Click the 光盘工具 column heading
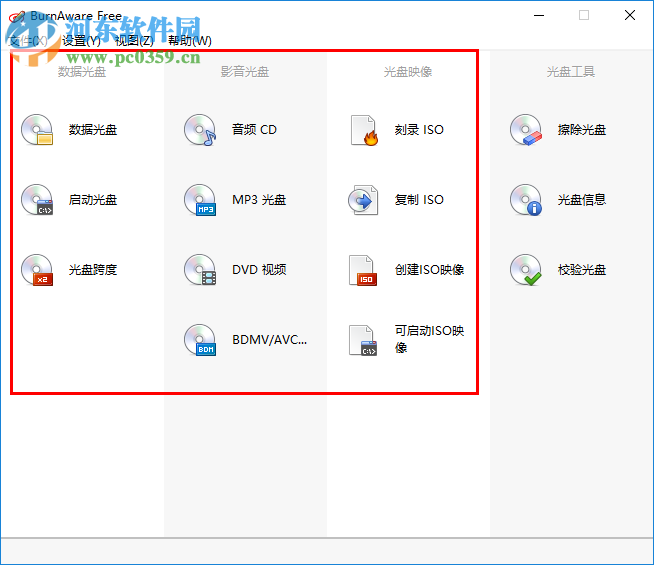Screen dimensions: 654x565 tap(571, 72)
